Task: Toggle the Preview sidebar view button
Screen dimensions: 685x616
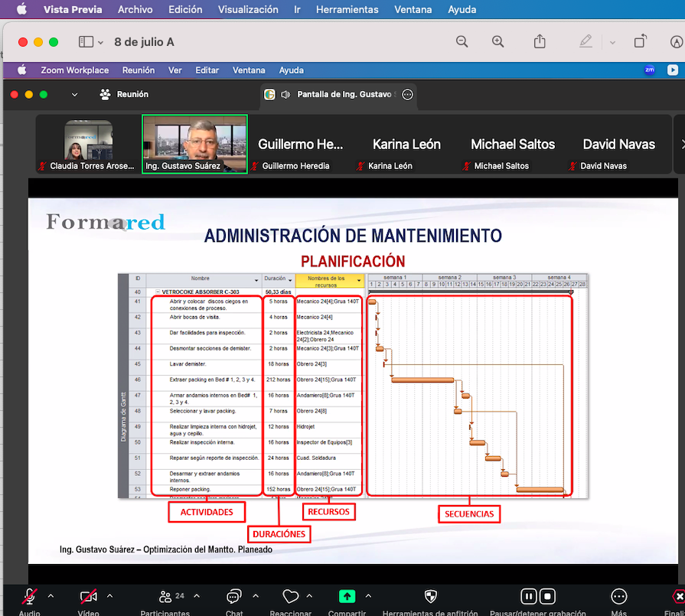Action: [x=86, y=42]
